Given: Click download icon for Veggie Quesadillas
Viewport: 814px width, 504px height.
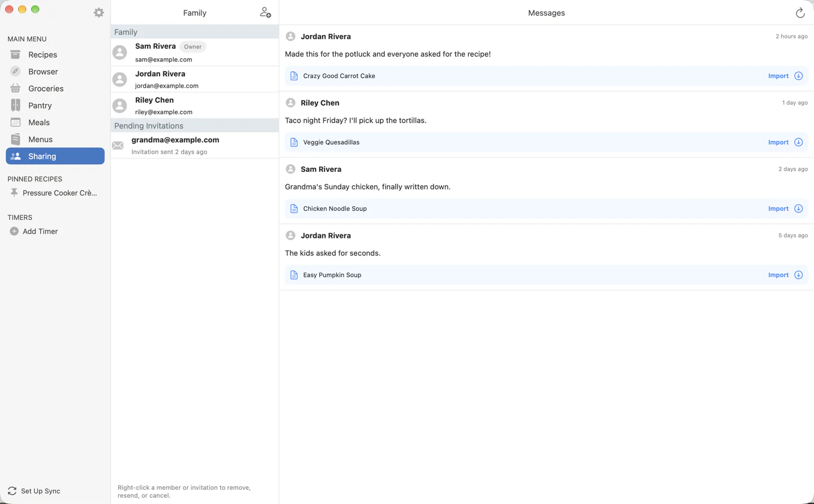Looking at the screenshot, I should click(x=798, y=142).
